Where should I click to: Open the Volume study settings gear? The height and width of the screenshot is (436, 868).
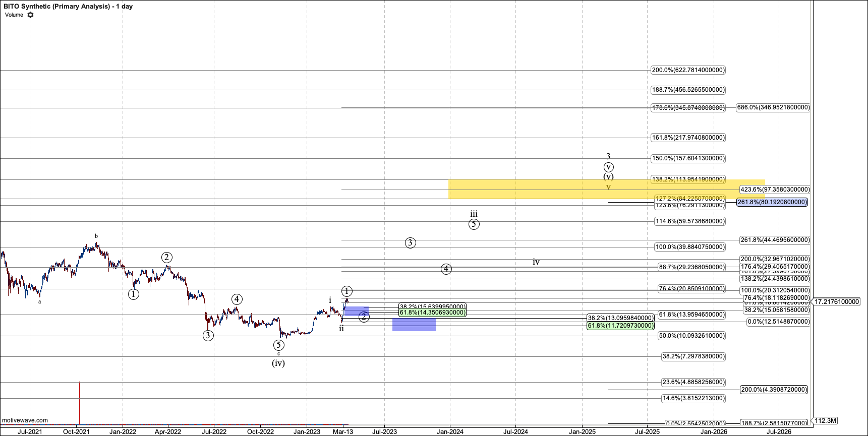(x=30, y=15)
